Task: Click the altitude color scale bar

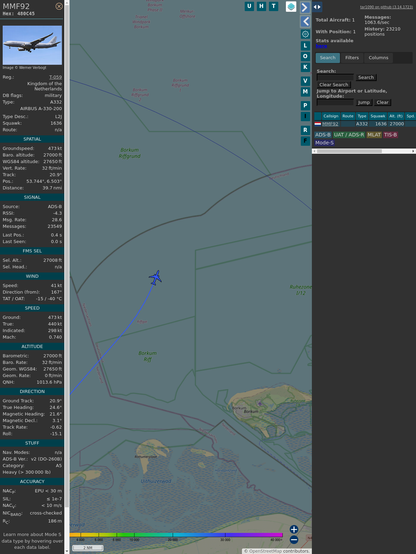Action: click(x=176, y=535)
